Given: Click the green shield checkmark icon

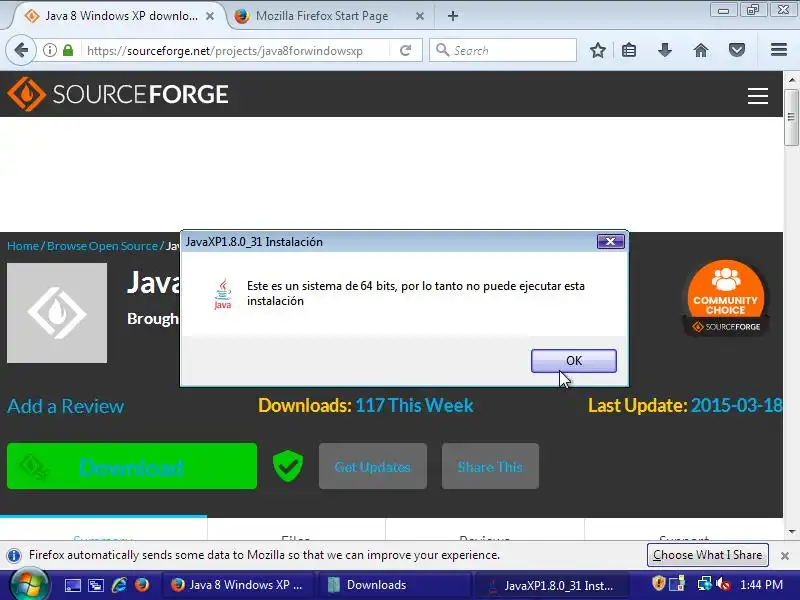Looking at the screenshot, I should click(288, 466).
